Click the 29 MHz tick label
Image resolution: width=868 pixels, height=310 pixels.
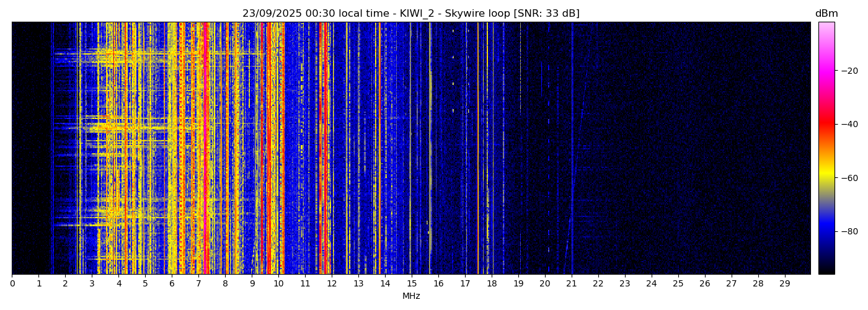[784, 284]
